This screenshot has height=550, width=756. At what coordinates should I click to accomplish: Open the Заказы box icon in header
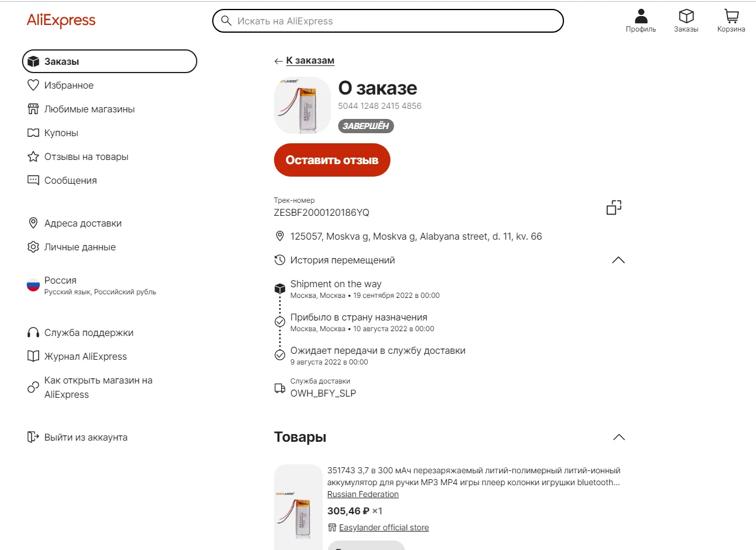pyautogui.click(x=686, y=21)
